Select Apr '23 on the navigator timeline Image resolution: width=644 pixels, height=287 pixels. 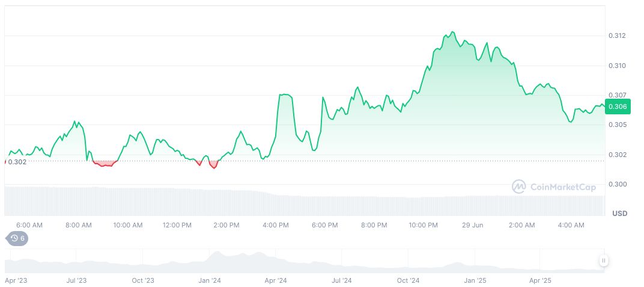[16, 280]
